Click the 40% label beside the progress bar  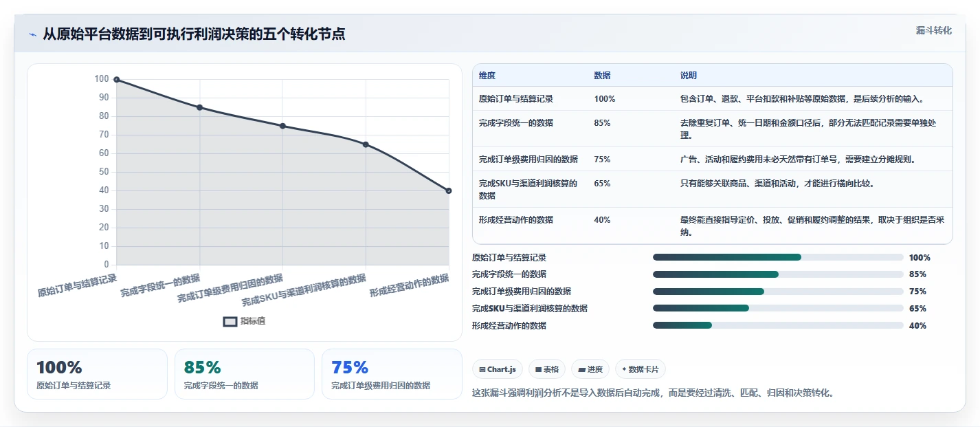point(917,326)
